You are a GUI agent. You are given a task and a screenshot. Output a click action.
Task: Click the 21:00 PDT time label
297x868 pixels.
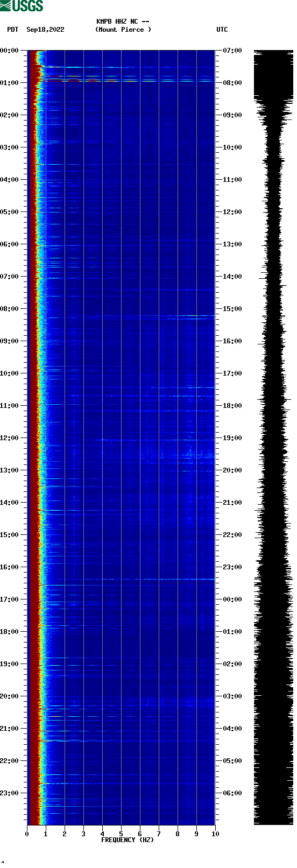coord(10,729)
